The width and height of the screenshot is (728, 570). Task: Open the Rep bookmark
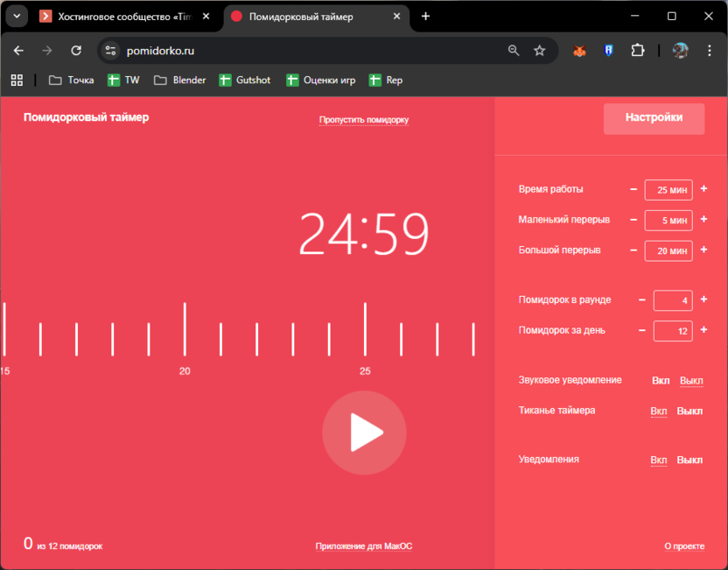386,80
